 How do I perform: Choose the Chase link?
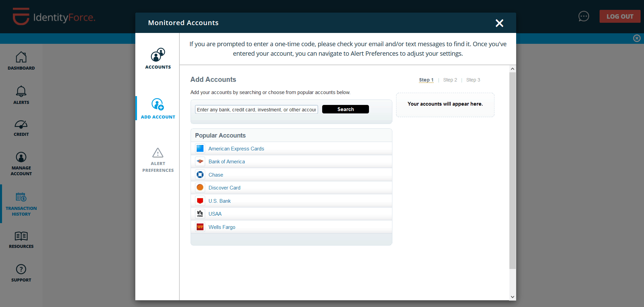[x=216, y=175]
